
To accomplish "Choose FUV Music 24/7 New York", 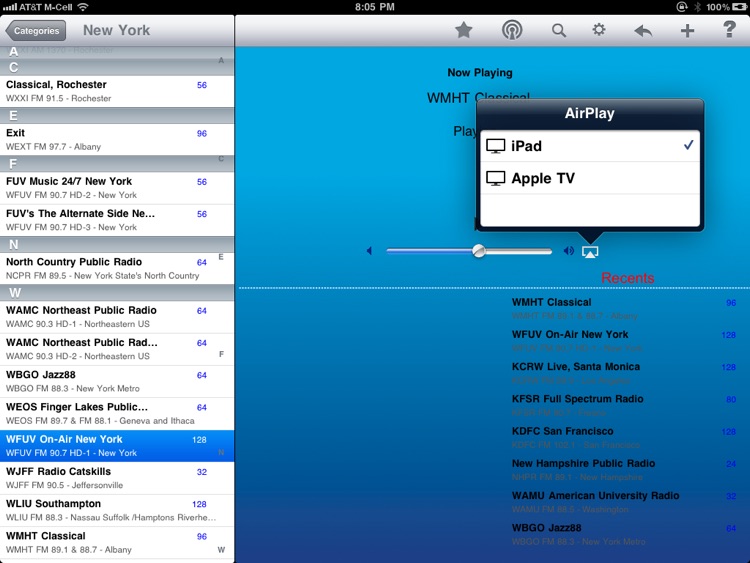I will tap(117, 188).
